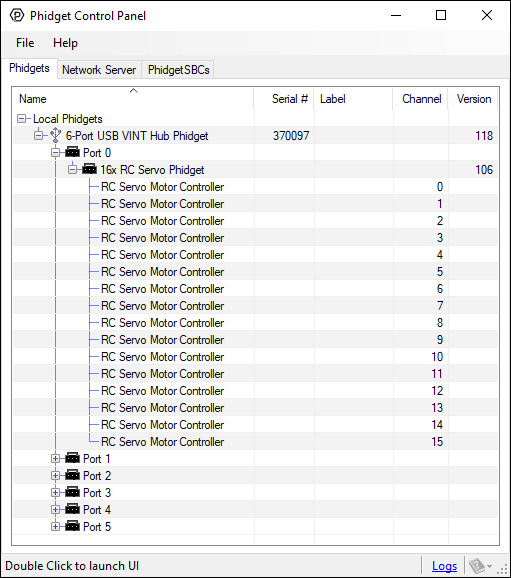The width and height of the screenshot is (511, 578).
Task: Open the Help menu
Action: [x=65, y=43]
